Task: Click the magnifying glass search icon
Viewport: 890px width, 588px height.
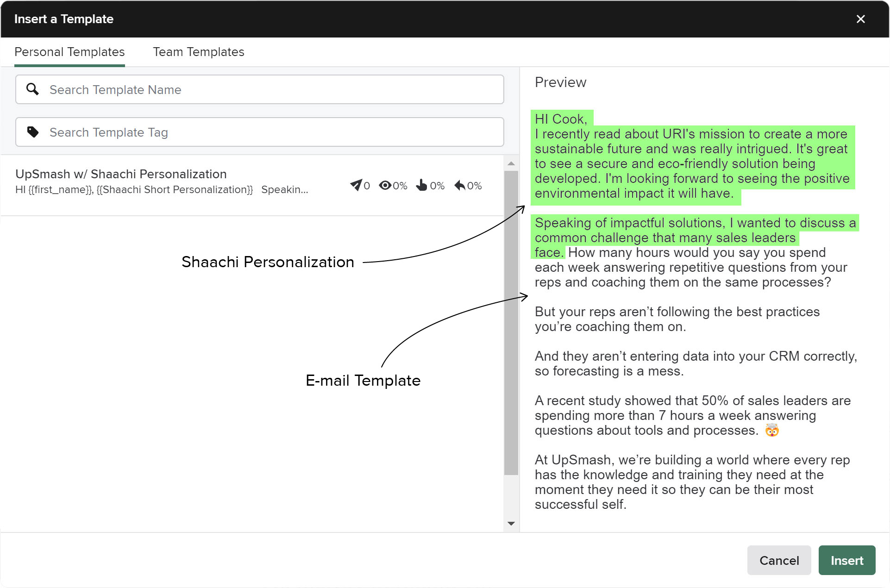Action: (x=32, y=89)
